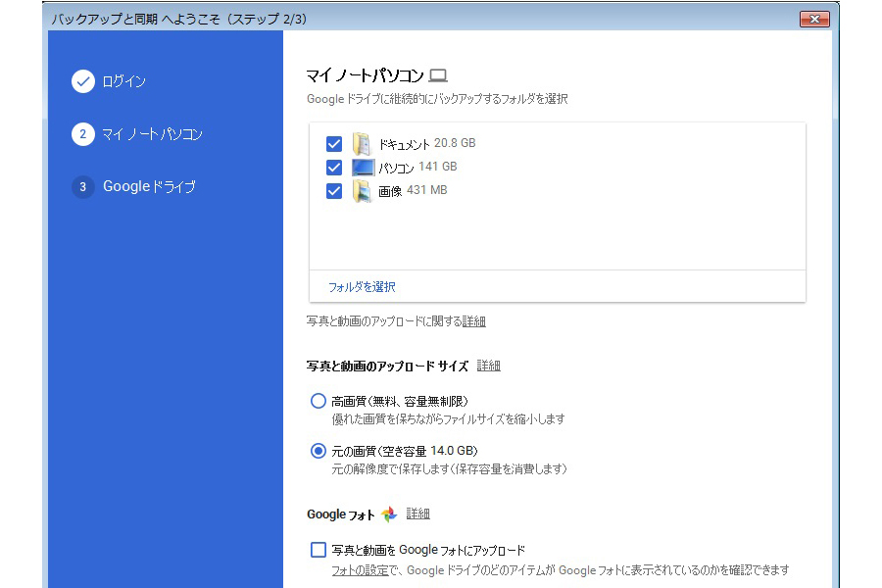Click the laptop icon beside マイ ノートパソコン

click(x=438, y=75)
